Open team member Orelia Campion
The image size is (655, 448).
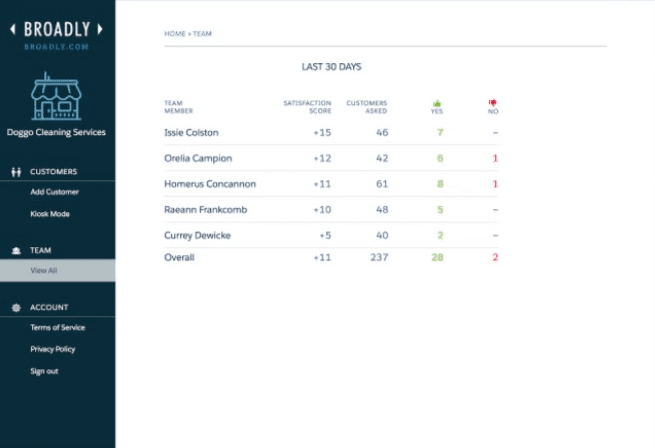(198, 158)
